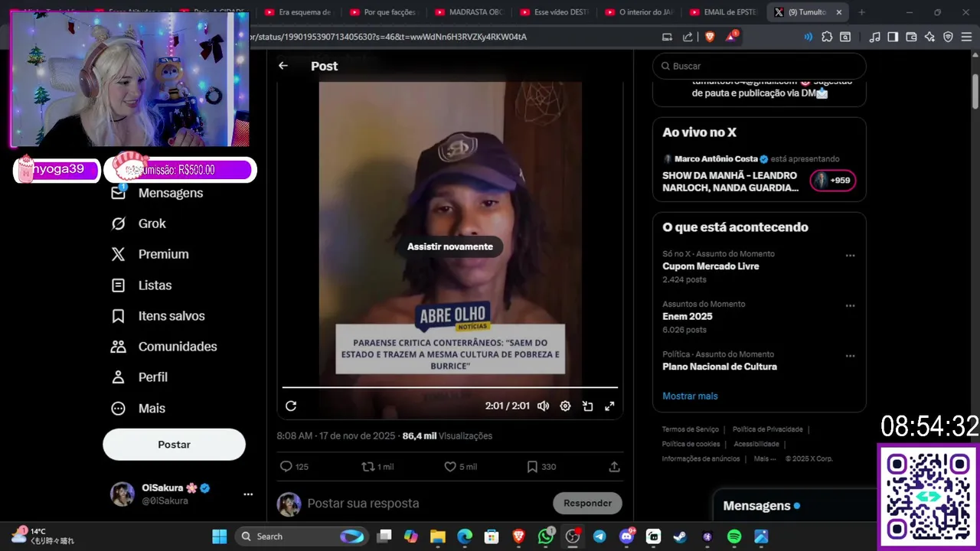Screen dimensions: 980x551
Task: Like the post with the heart icon
Action: pos(450,466)
